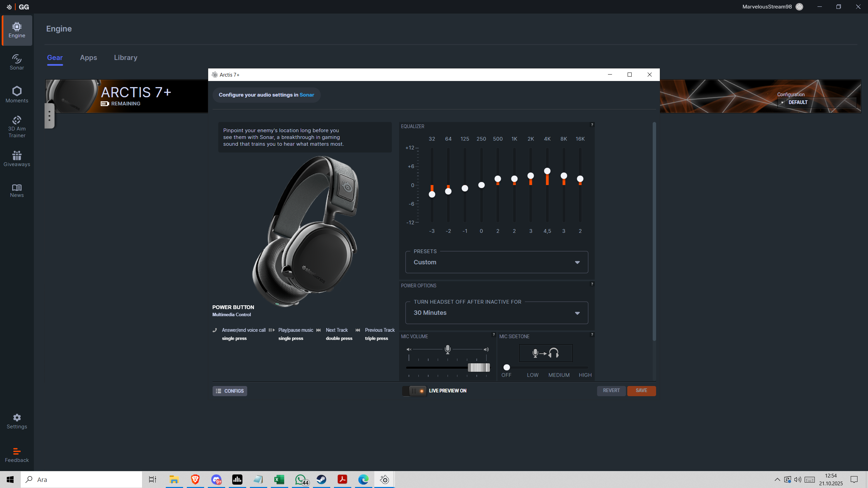
Task: Click the Arctis 7+ headset image
Action: pos(305,231)
